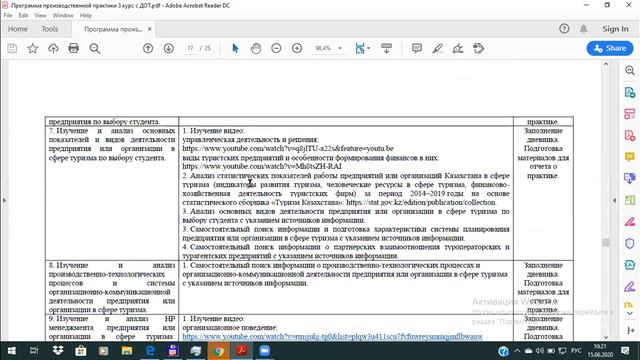Open Comment tool in right sidebar

(630, 157)
